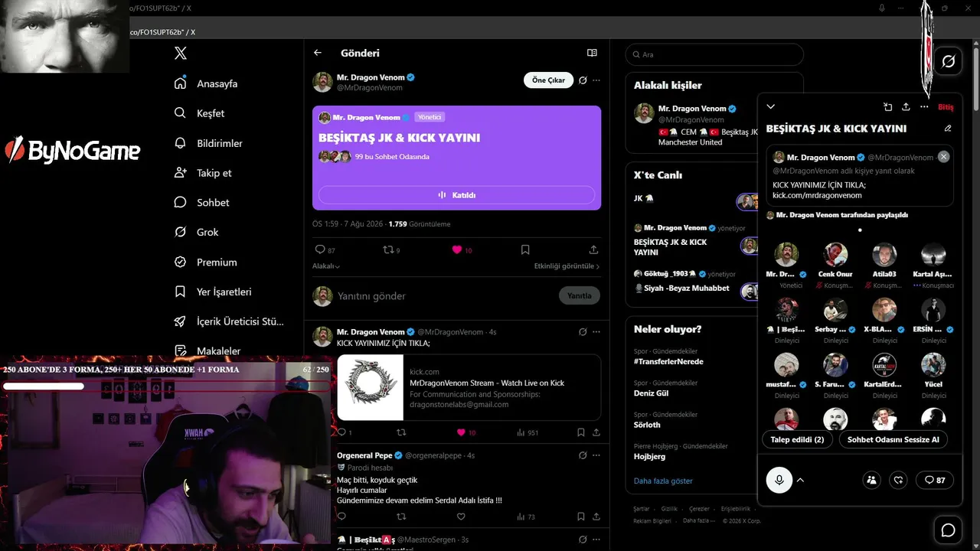
Task: Open the Etkinliği görüntüle link
Action: click(x=567, y=266)
